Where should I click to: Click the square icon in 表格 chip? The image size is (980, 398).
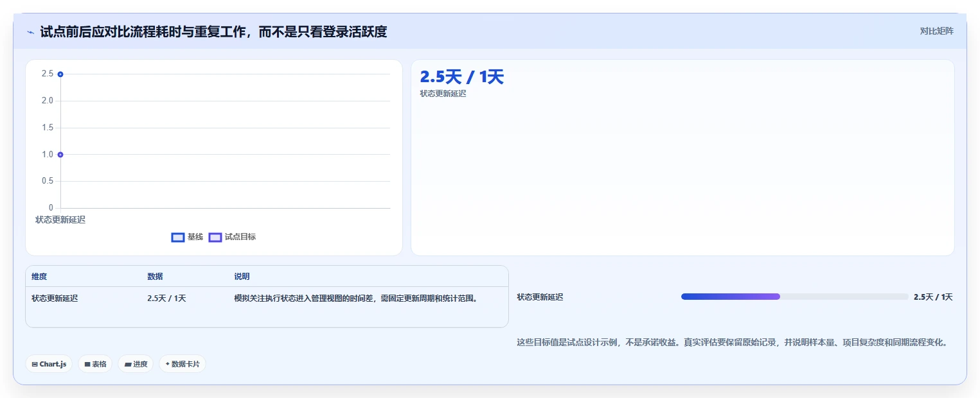(87, 365)
